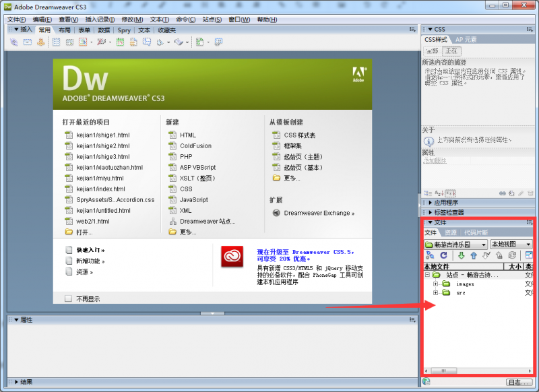Refresh the Files panel
This screenshot has width=539, height=392.
pyautogui.click(x=444, y=255)
